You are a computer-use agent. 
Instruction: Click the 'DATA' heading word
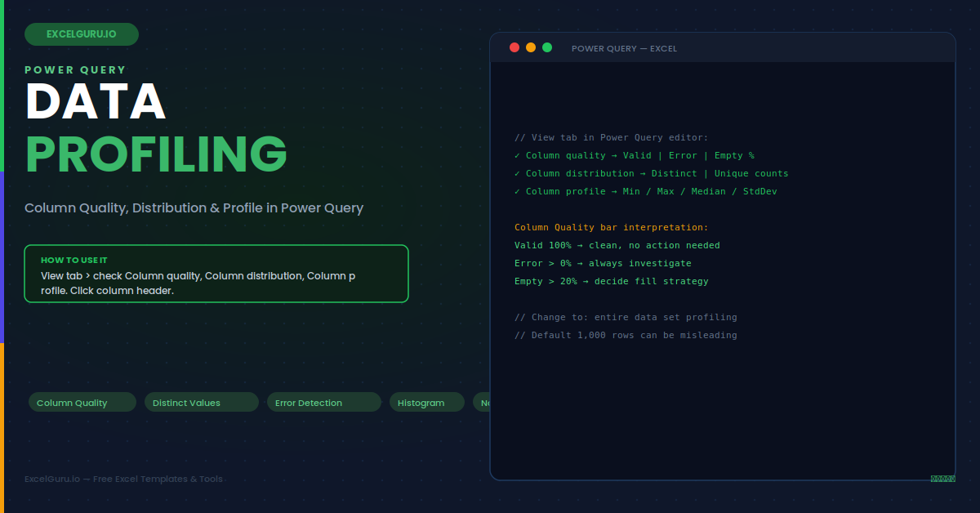96,101
